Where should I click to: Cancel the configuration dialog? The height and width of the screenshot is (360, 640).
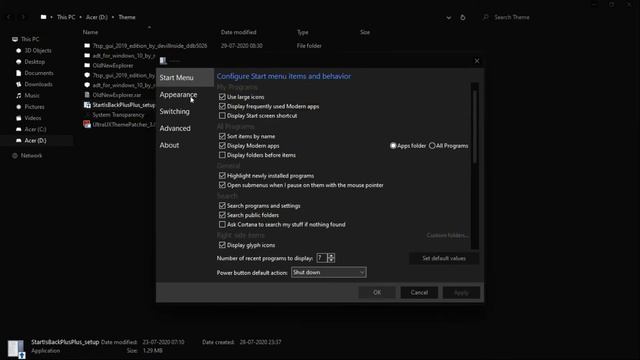(419, 292)
